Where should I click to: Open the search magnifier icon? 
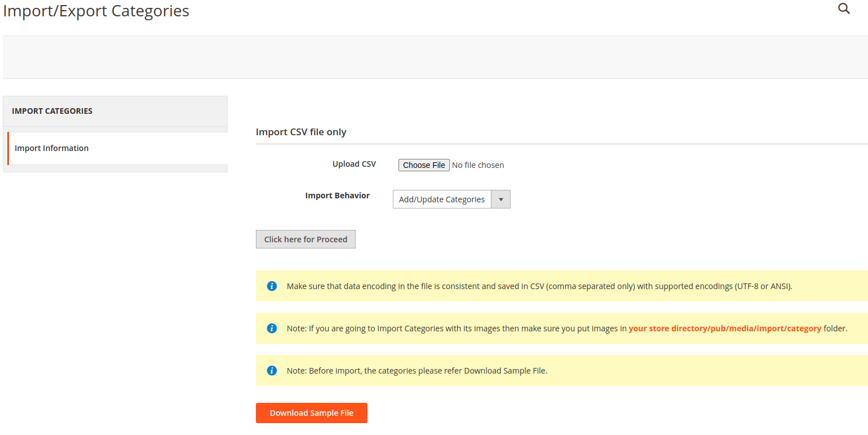(x=844, y=8)
